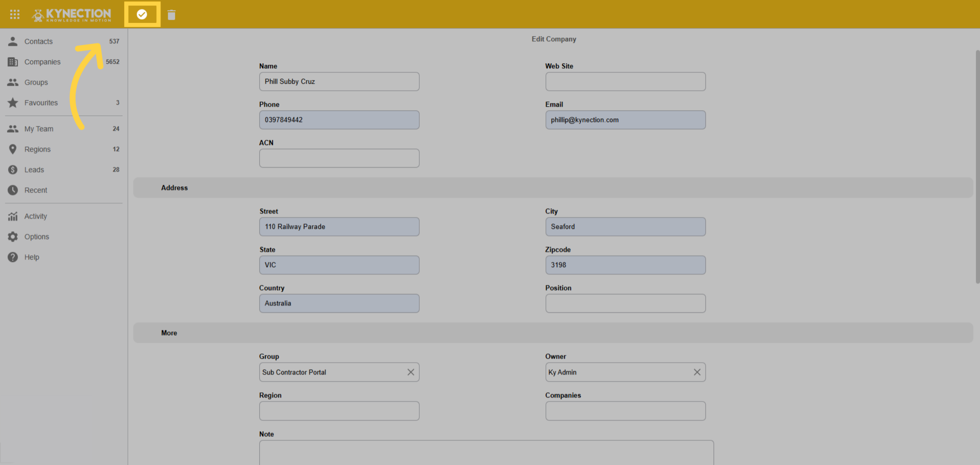Open the Region dropdown field
The width and height of the screenshot is (980, 465).
point(339,411)
